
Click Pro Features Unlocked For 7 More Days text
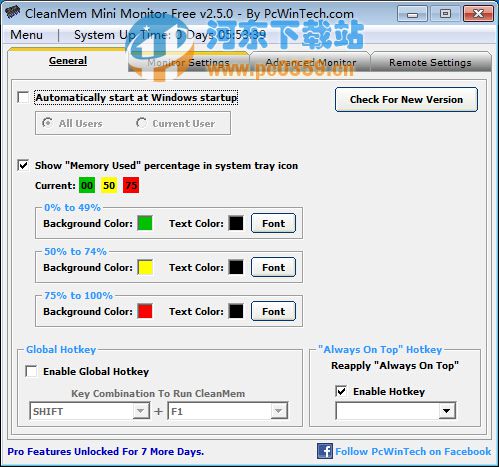106,452
